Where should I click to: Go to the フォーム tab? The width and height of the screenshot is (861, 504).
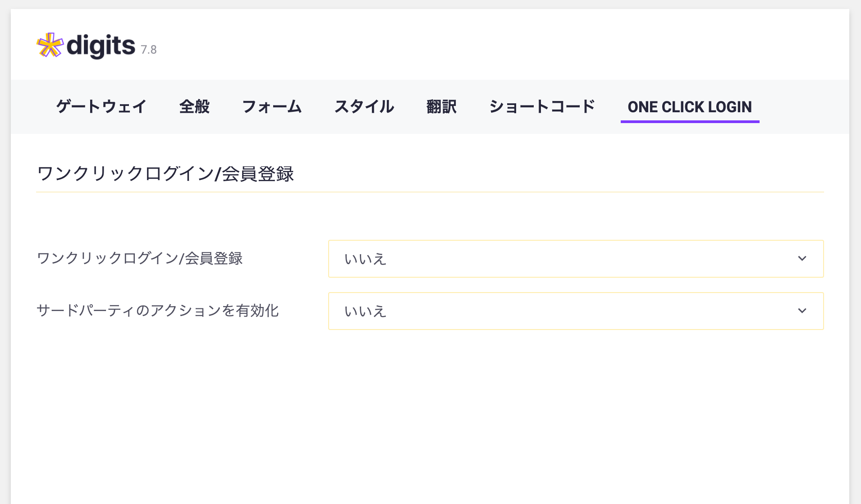click(x=272, y=107)
